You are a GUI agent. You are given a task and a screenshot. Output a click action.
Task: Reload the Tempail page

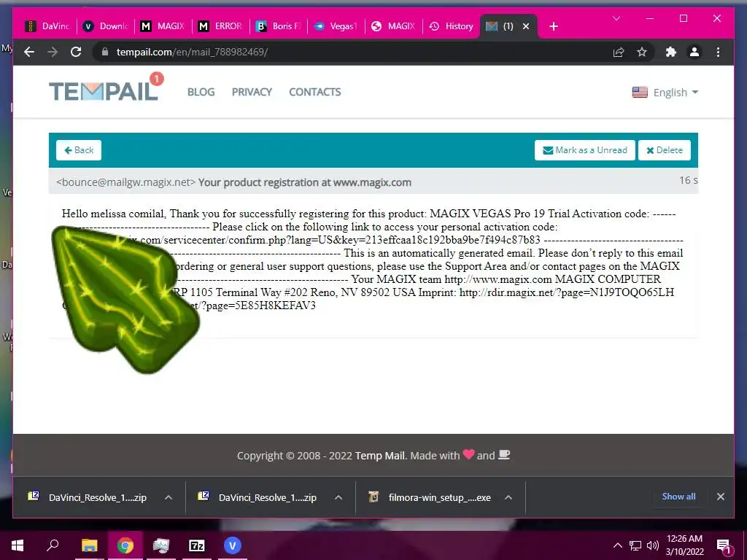point(76,52)
